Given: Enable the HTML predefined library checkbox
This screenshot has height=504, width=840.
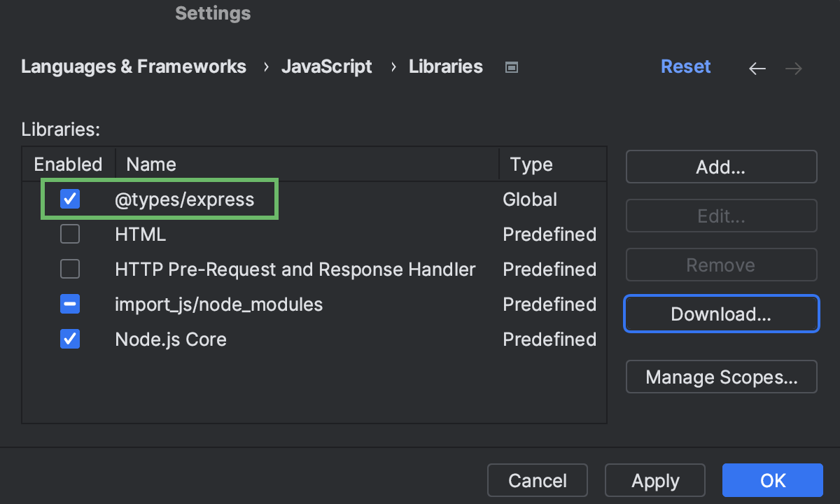Looking at the screenshot, I should [x=70, y=234].
